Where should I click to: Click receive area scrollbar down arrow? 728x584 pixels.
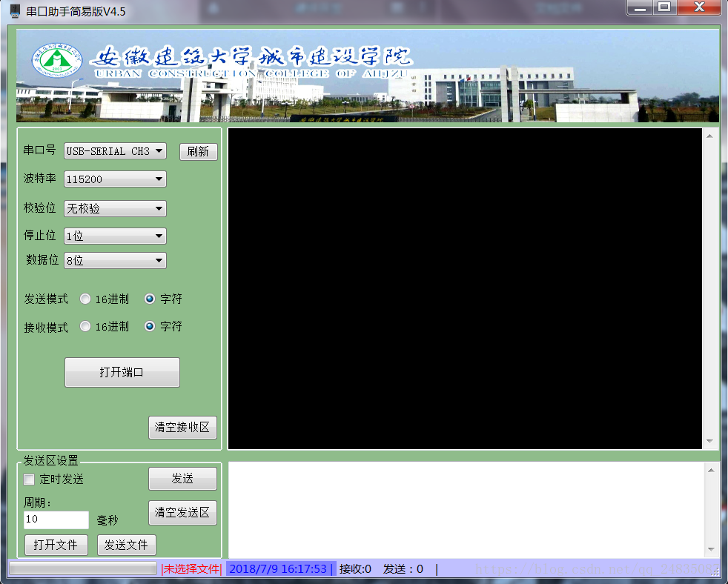pyautogui.click(x=710, y=441)
